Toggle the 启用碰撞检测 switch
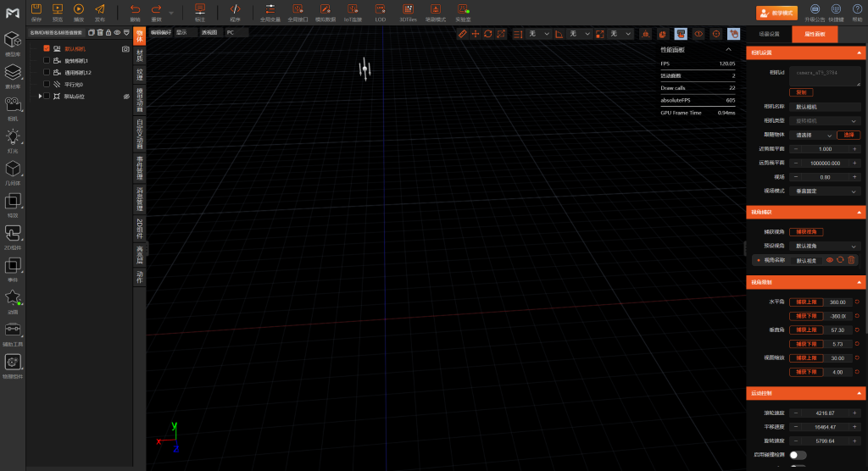868x471 pixels. click(x=798, y=455)
